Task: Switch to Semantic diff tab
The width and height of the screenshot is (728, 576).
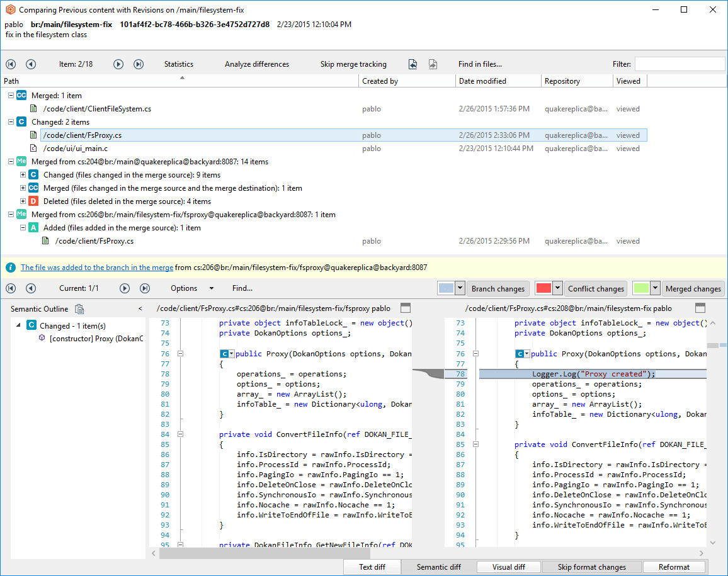Action: click(x=439, y=567)
